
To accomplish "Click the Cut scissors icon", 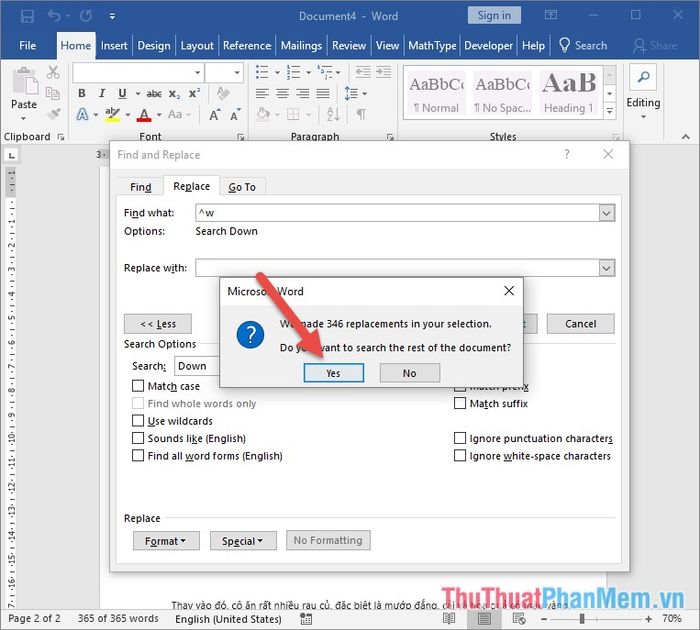I will click(x=53, y=72).
